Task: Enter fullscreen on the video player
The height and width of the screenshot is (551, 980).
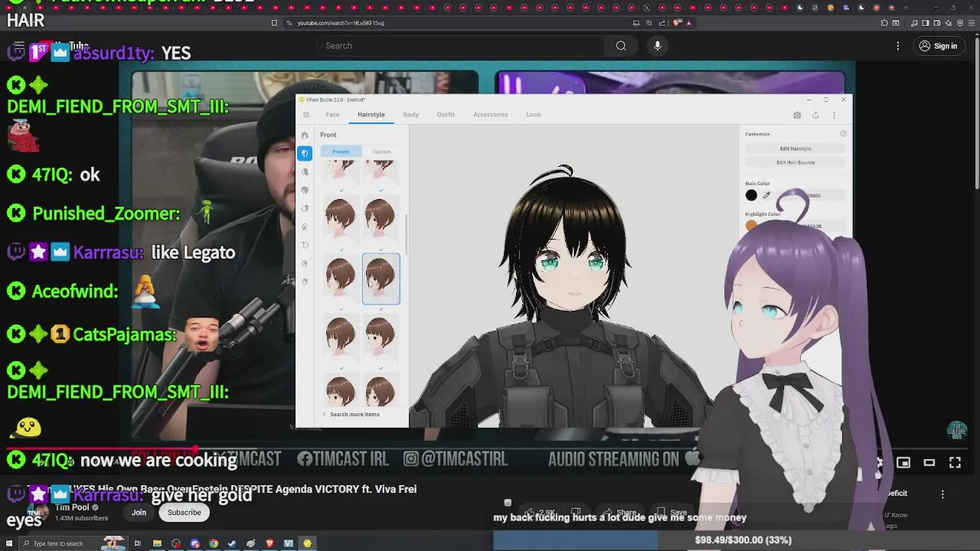Action: (x=955, y=462)
